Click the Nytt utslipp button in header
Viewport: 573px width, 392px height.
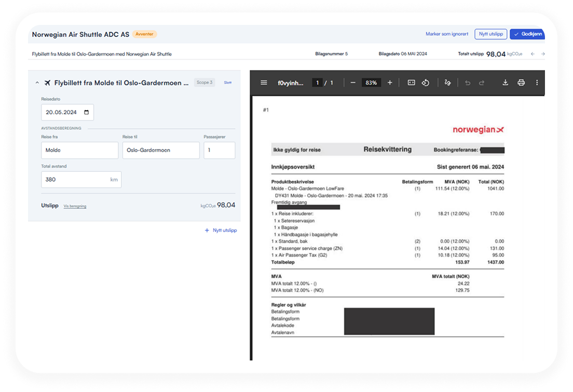pyautogui.click(x=491, y=34)
